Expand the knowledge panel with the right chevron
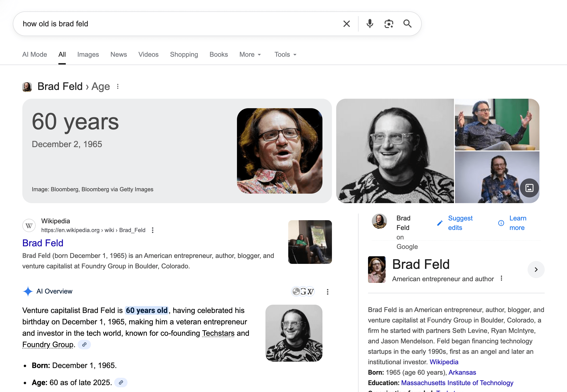Image resolution: width=567 pixels, height=392 pixels. click(x=536, y=269)
